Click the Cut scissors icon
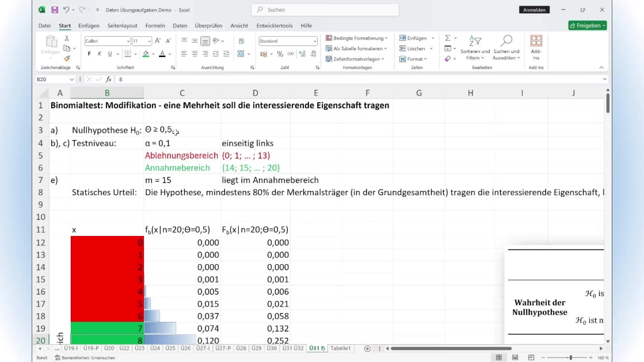644x362 pixels. 67,38
